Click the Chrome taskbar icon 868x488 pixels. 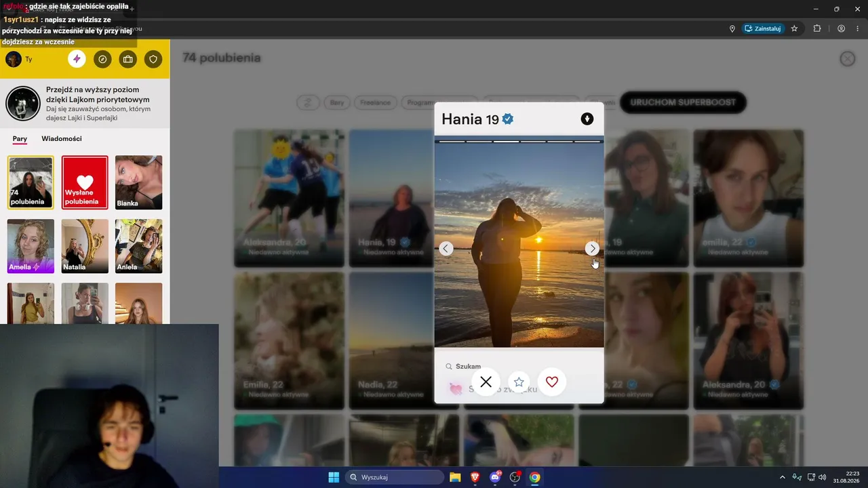pyautogui.click(x=534, y=477)
